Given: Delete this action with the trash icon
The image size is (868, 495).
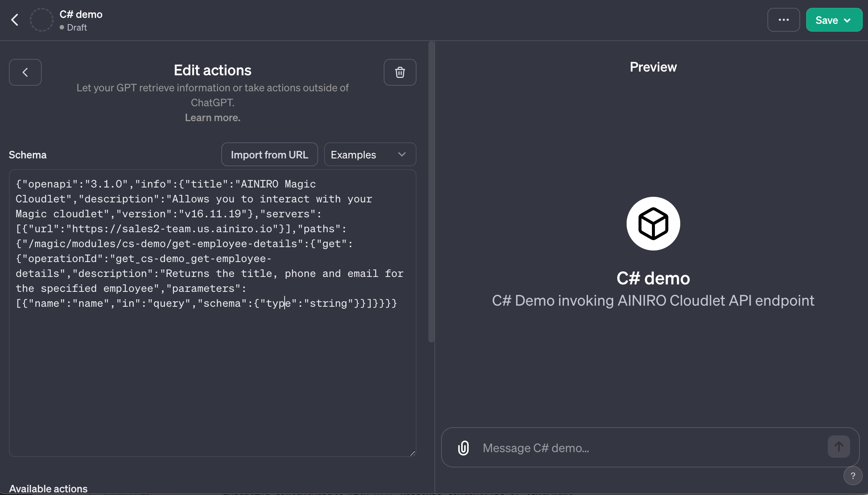Looking at the screenshot, I should coord(400,72).
